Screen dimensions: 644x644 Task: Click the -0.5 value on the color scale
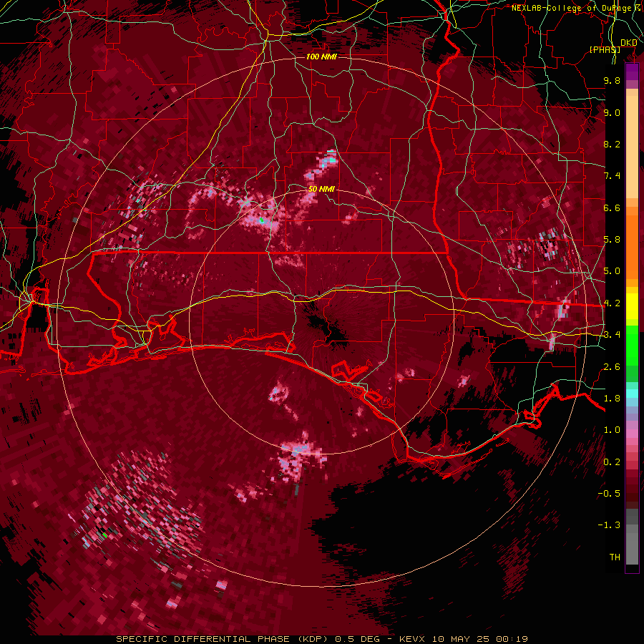pos(609,494)
